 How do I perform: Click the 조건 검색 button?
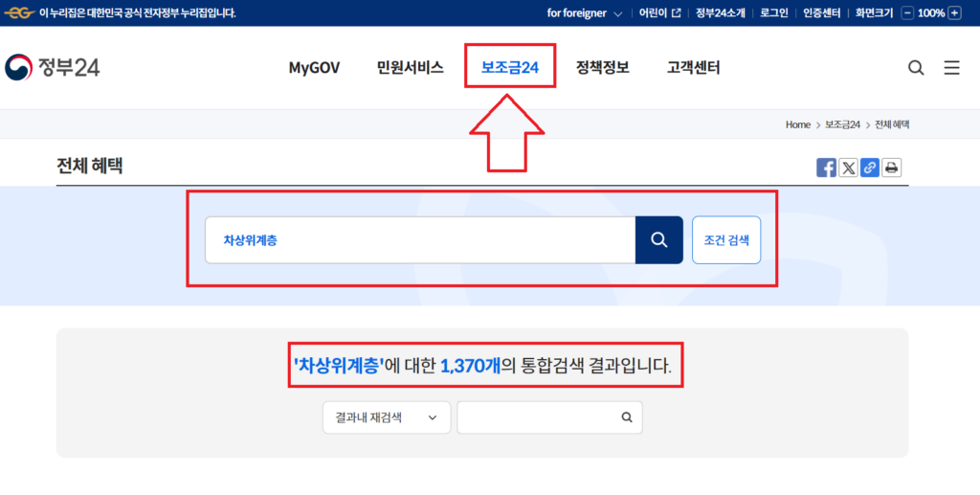(726, 239)
